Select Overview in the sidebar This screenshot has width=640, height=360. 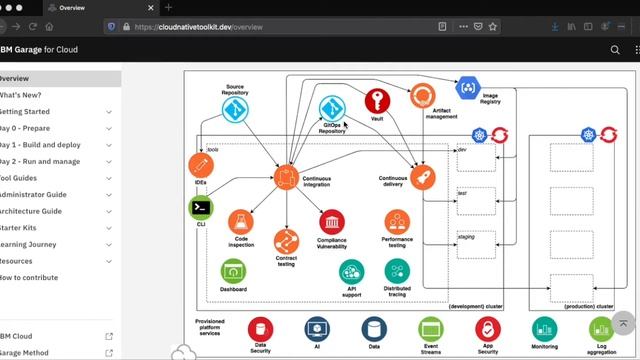[60, 78]
